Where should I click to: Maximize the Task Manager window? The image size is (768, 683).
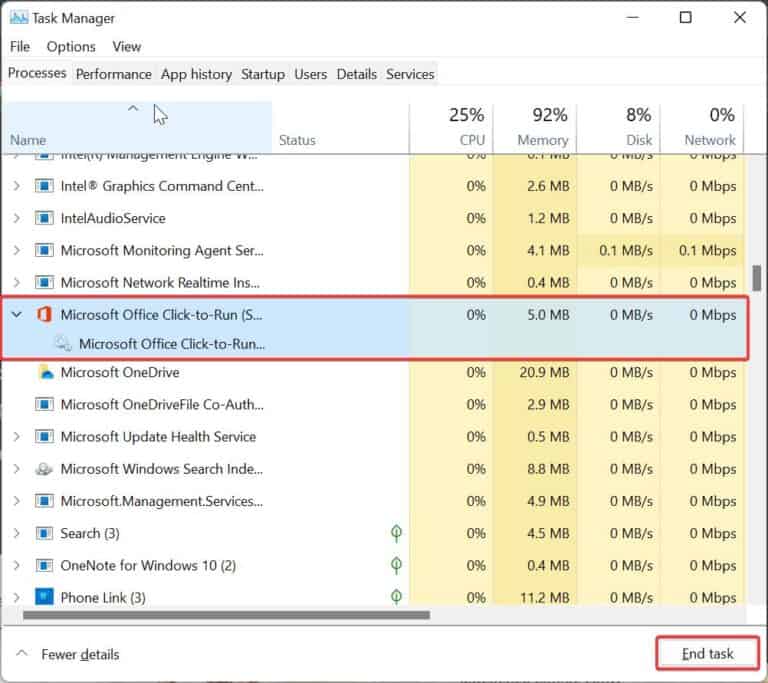(x=686, y=18)
